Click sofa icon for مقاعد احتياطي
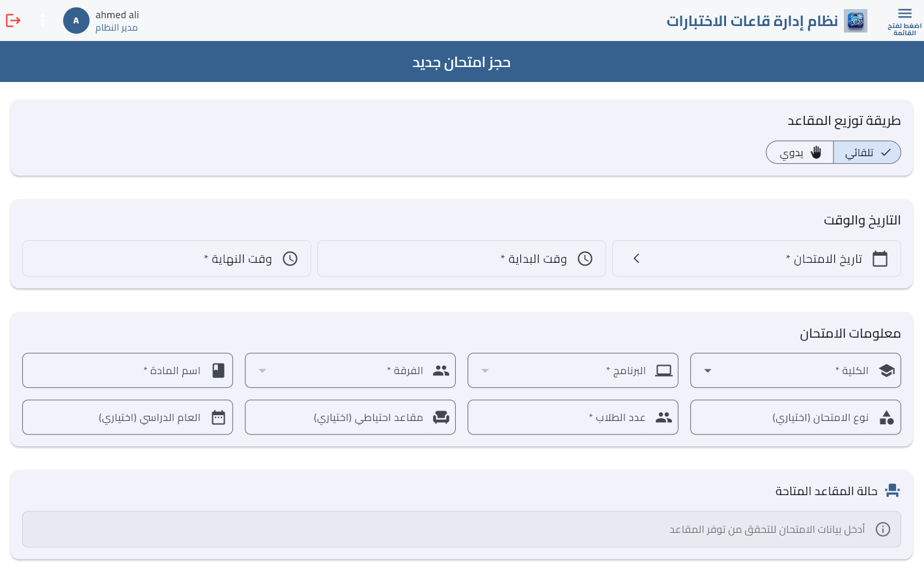Viewport: 924px width, 568px height. point(441,417)
